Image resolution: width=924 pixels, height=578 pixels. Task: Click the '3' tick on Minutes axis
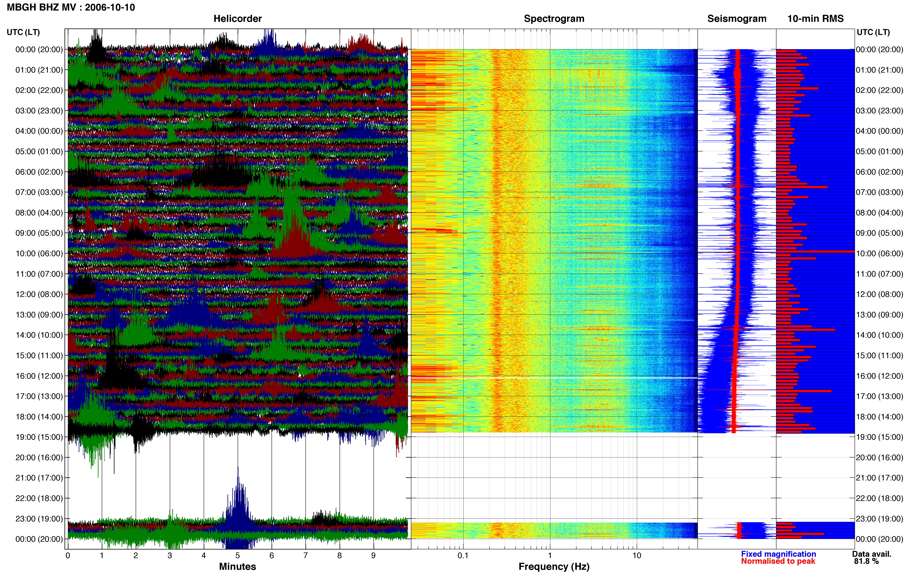point(170,555)
